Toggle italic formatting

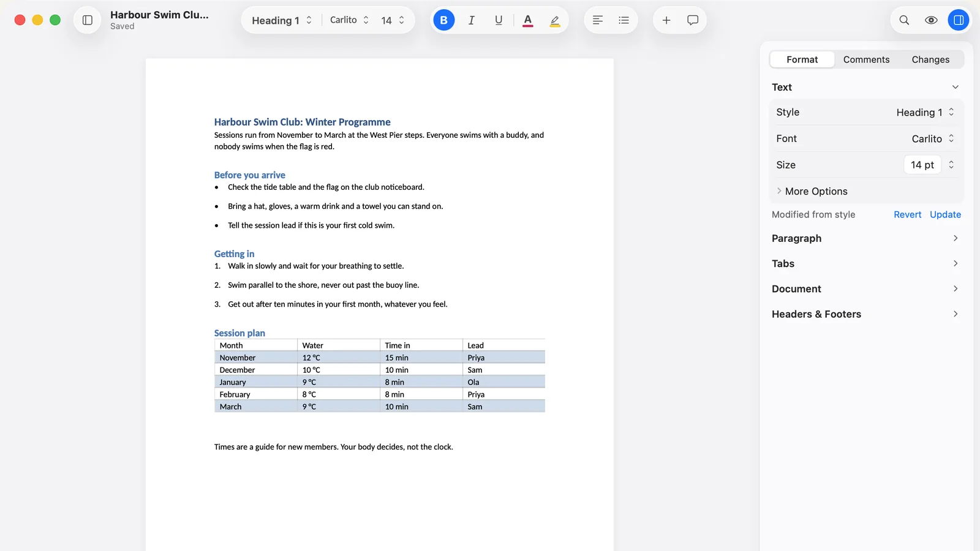(x=471, y=20)
